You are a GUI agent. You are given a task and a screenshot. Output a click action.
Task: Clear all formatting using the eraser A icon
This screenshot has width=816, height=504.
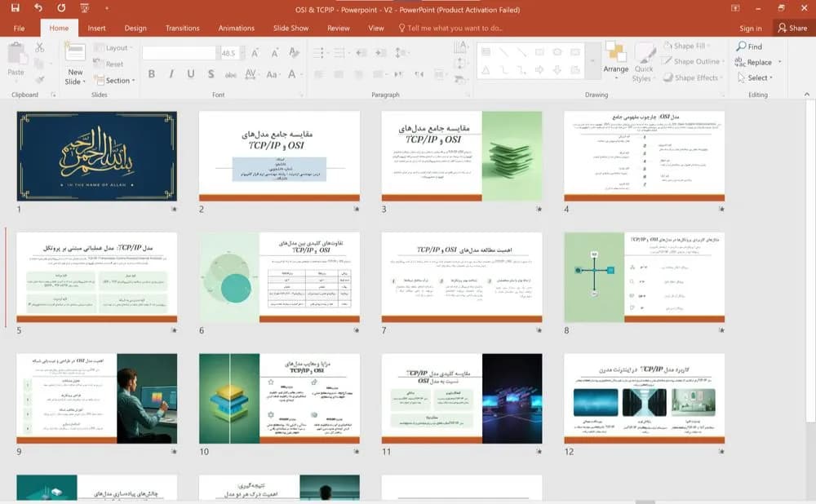[x=294, y=52]
